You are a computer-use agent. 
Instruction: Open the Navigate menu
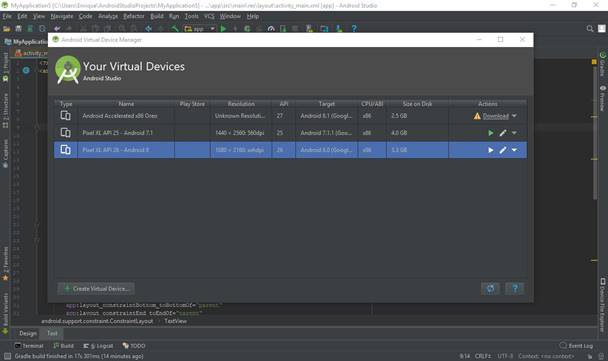(62, 16)
